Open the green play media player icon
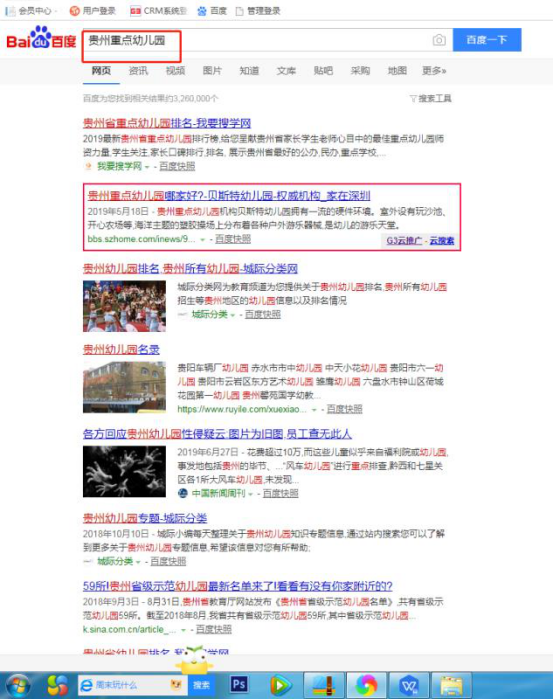This screenshot has height=700, width=554. point(280,685)
